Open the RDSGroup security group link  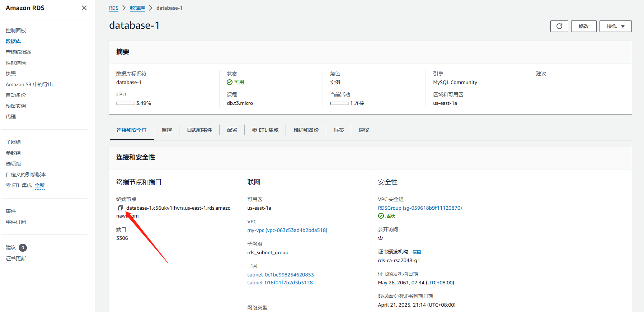(x=420, y=208)
